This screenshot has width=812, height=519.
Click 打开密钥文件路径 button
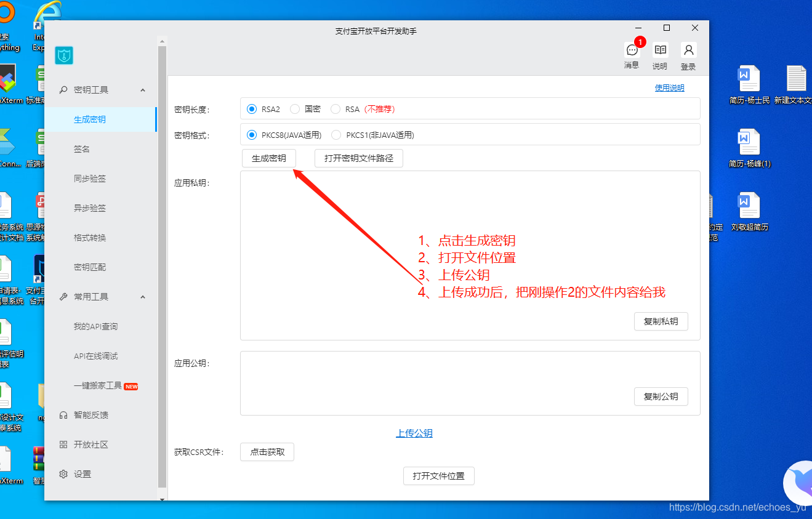(x=359, y=158)
